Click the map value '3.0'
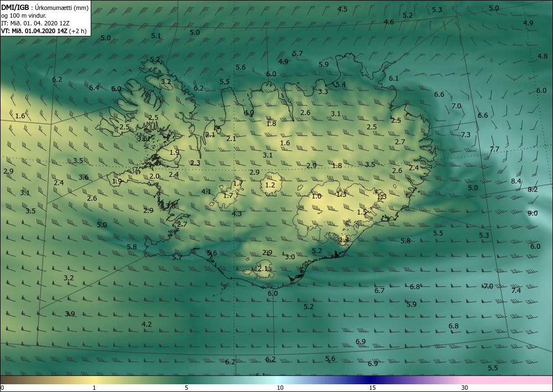 (290, 257)
